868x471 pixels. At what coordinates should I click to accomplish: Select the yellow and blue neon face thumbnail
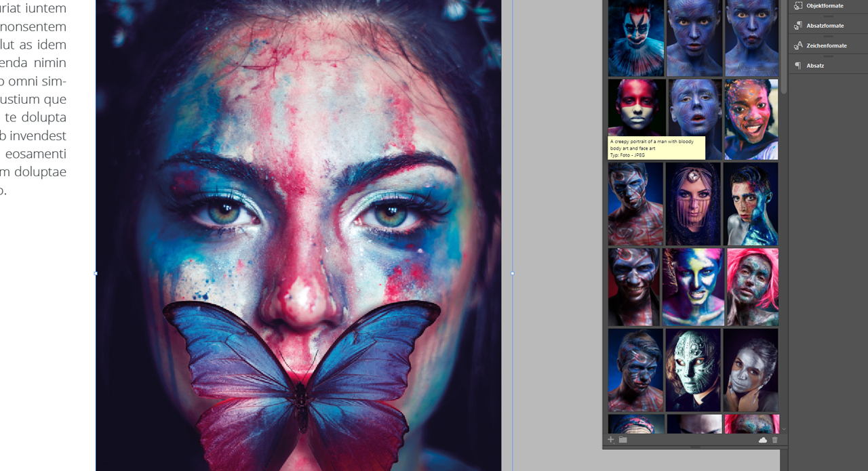pyautogui.click(x=692, y=287)
